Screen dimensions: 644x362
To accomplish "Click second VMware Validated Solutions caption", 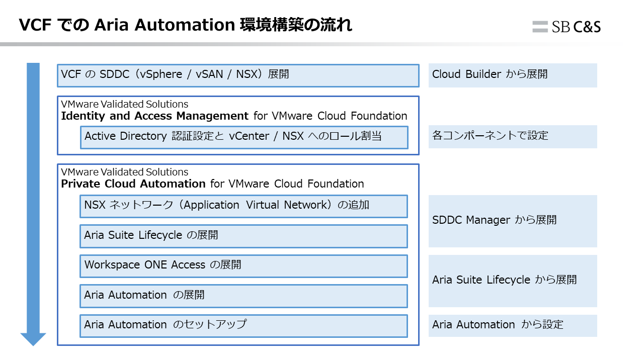I will point(124,172).
